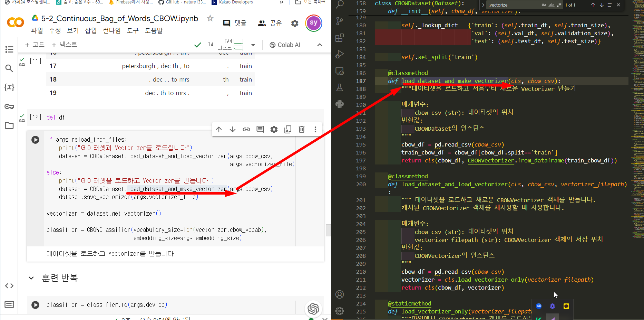Image resolution: width=644 pixels, height=320 pixels.
Task: Open VS Code Remote Explorer view
Action: 340,71
